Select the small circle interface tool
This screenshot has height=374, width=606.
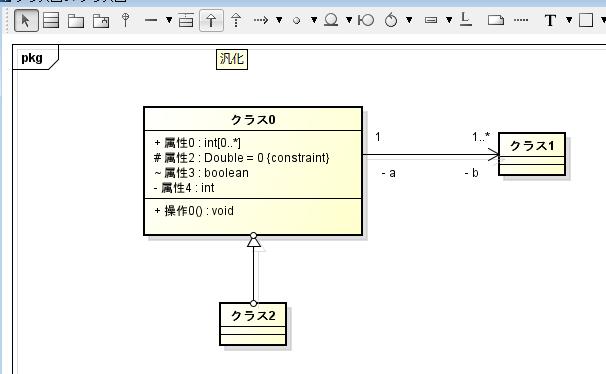pos(296,20)
